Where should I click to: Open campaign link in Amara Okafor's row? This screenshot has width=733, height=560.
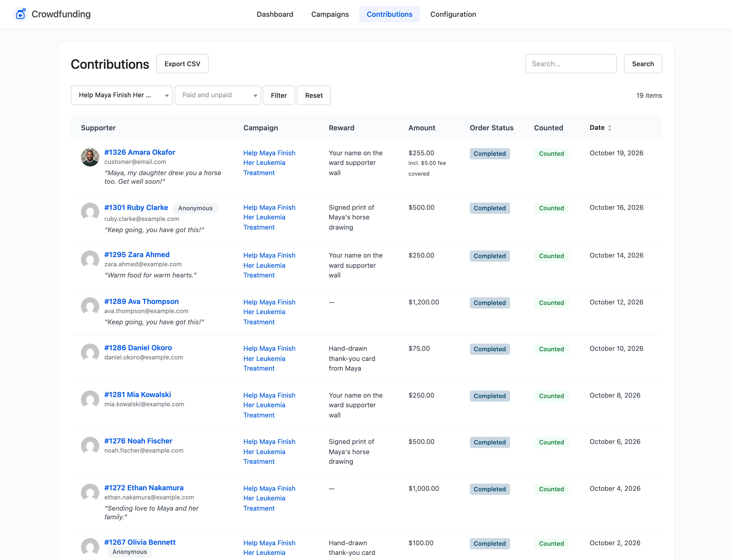(269, 163)
